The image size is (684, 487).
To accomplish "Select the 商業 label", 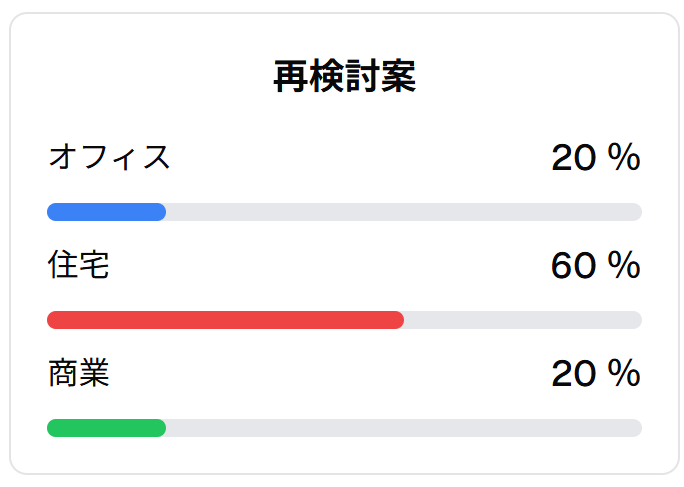I will pos(79,373).
